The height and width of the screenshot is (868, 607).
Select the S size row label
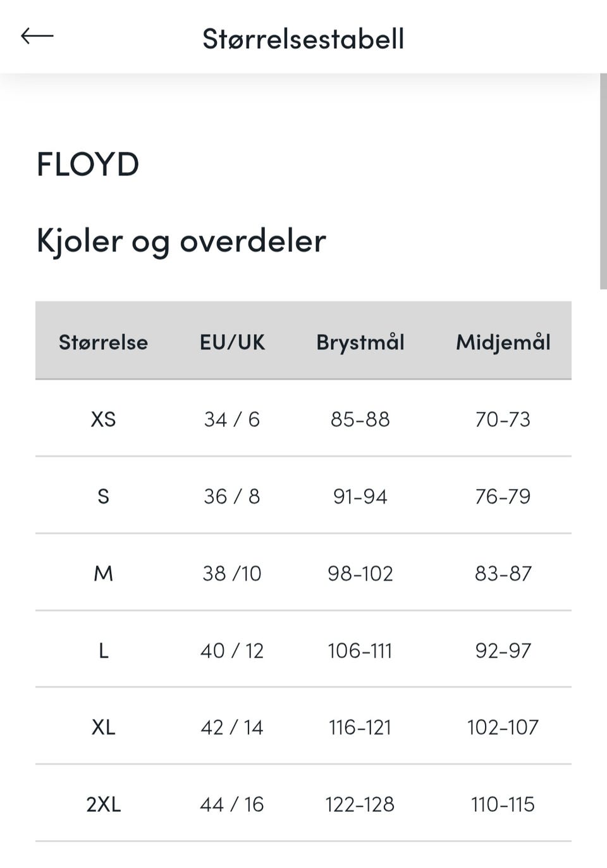coord(103,496)
